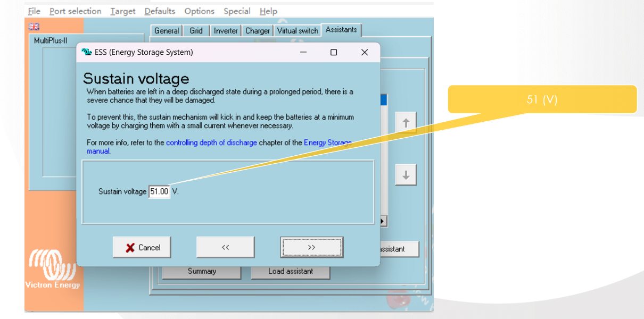Click the Summary button
Viewport: 644px width, 319px height.
click(202, 271)
